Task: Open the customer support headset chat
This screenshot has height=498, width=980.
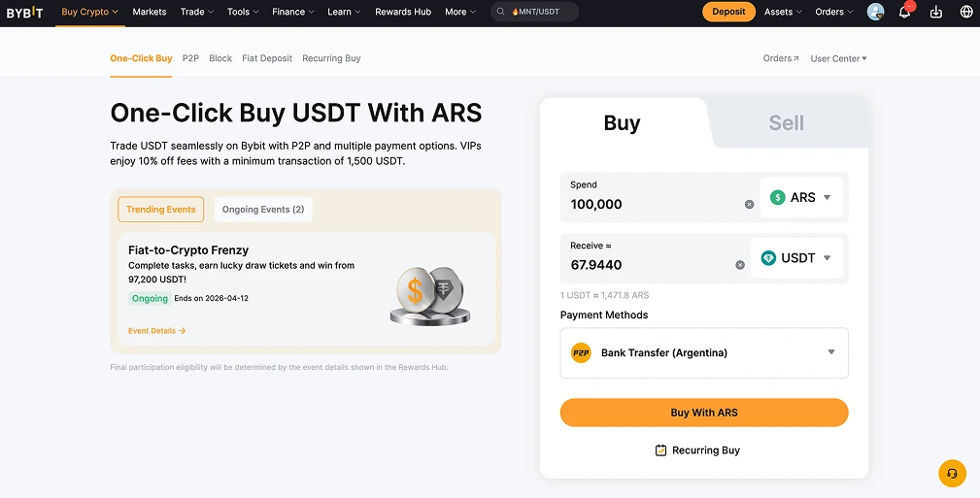Action: coord(952,474)
